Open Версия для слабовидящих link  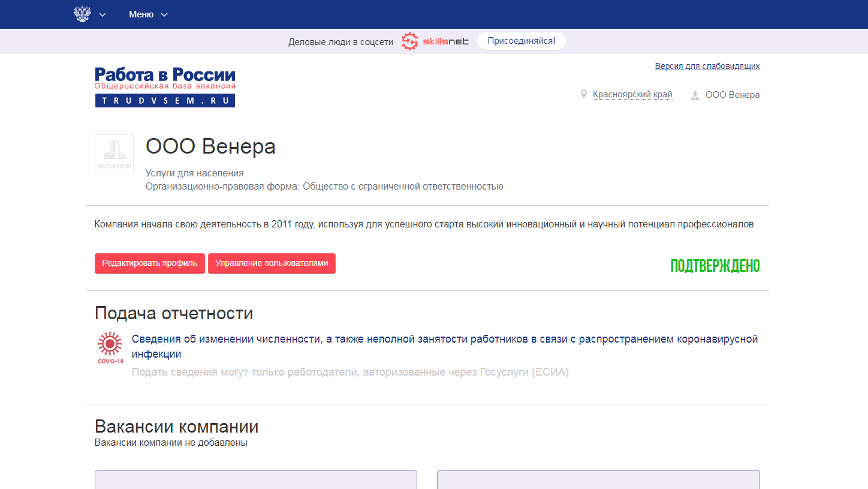point(707,66)
